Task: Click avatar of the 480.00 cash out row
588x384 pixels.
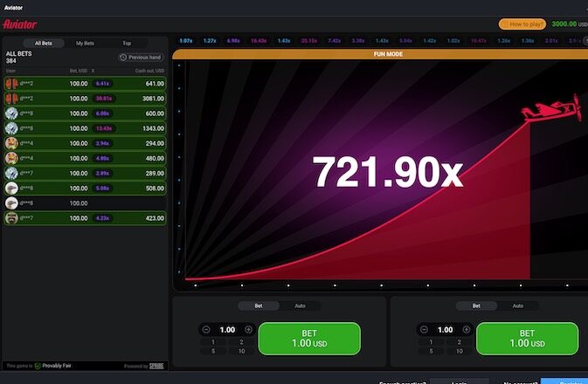Action: (x=11, y=159)
